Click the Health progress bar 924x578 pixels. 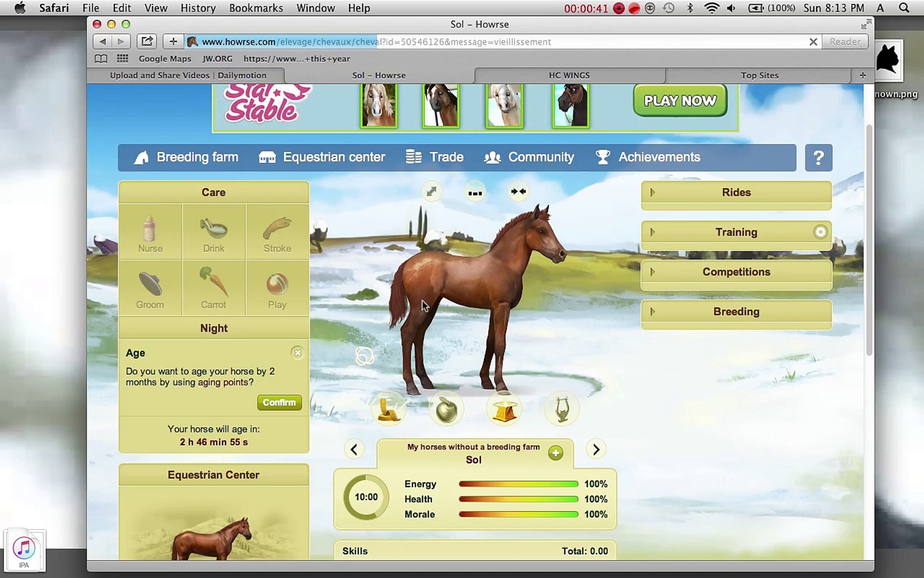518,499
